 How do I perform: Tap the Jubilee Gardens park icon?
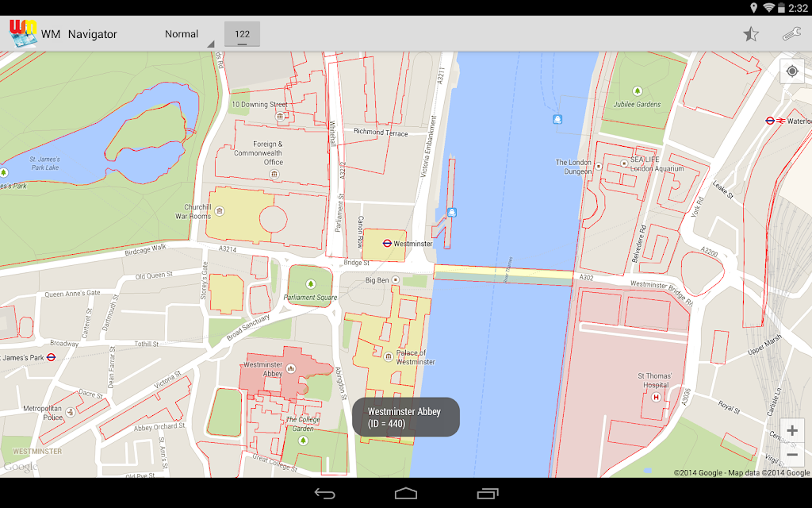click(x=638, y=91)
